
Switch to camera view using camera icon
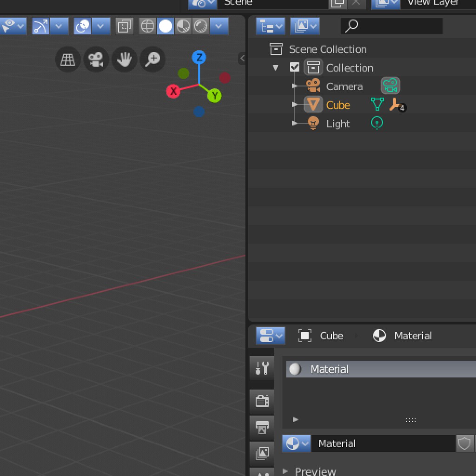pyautogui.click(x=96, y=59)
